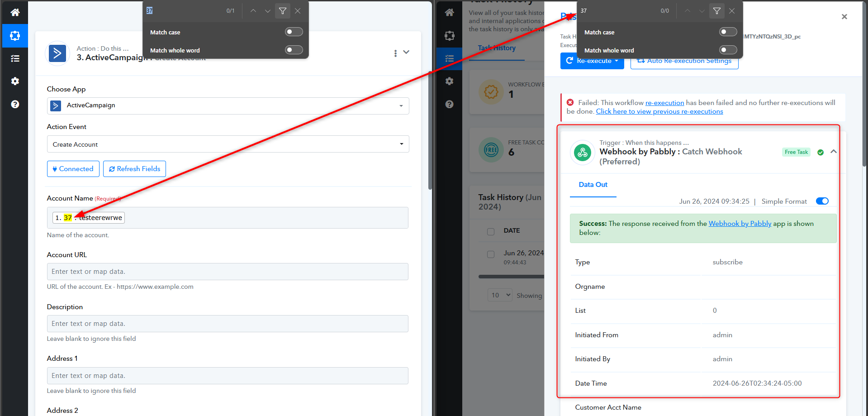Open the Home icon in left window sidebar
Viewport: 868px width, 416px height.
pos(15,12)
